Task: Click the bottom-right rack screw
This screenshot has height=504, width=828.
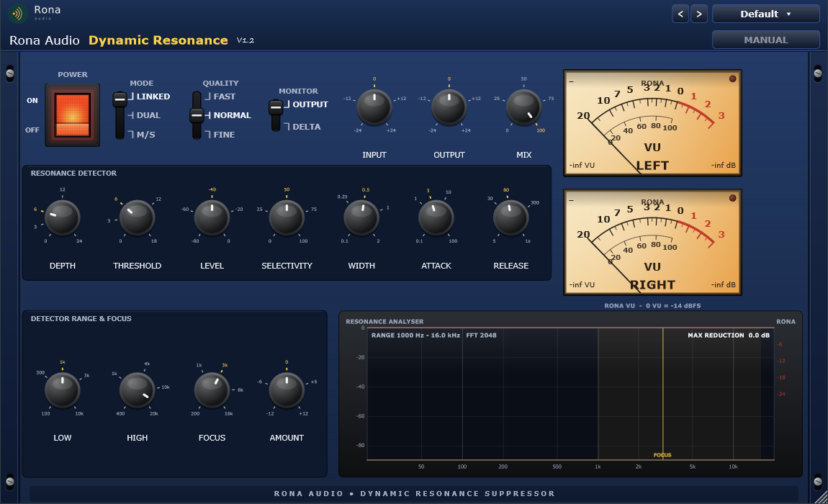Action: click(818, 481)
